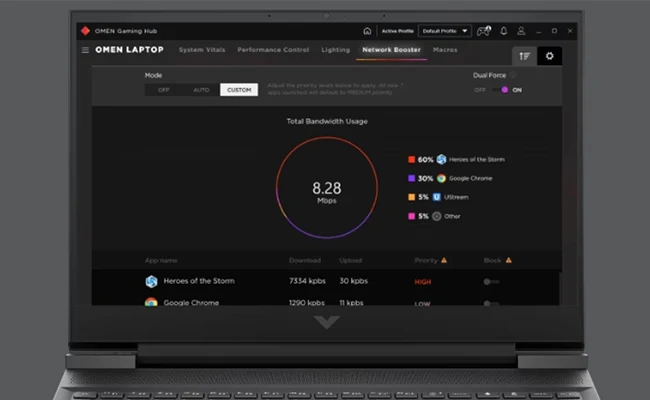650x400 pixels.
Task: Click the pink 5% Other swatch
Action: pos(412,216)
